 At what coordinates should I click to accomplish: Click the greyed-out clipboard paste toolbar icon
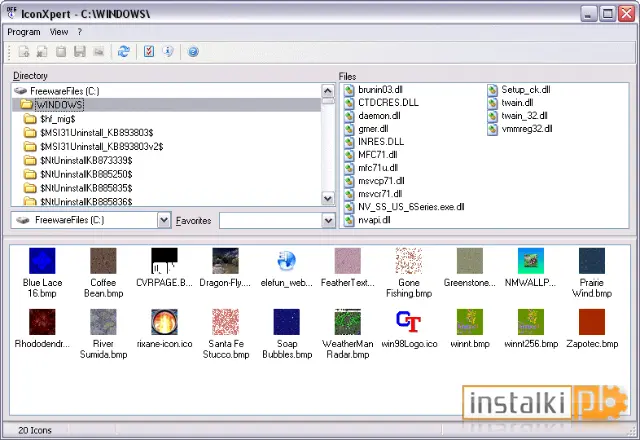[61, 51]
